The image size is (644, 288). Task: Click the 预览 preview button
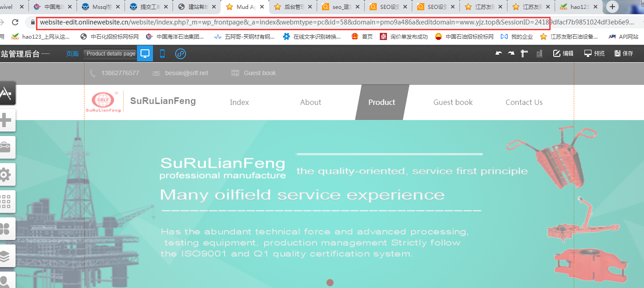click(x=594, y=53)
